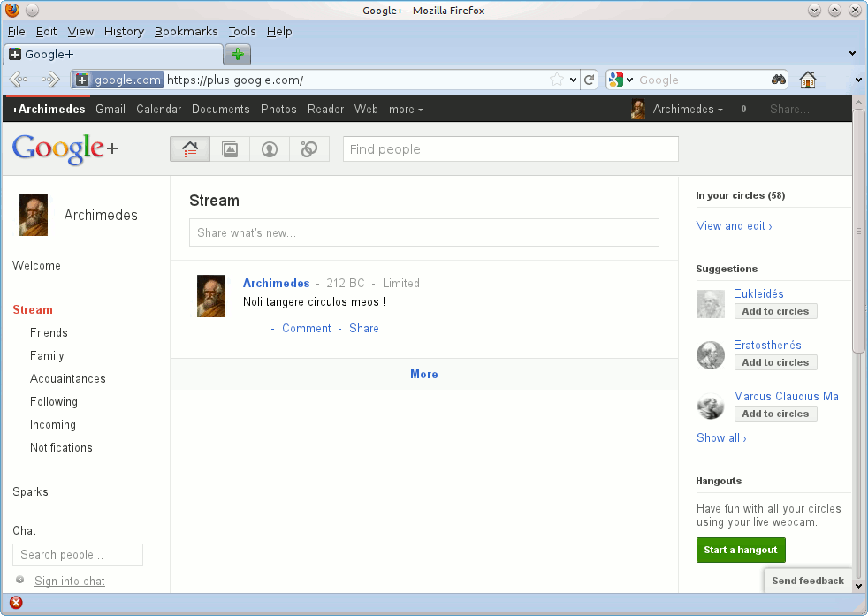Open the Gmail link in top bar
868x616 pixels.
tap(110, 109)
